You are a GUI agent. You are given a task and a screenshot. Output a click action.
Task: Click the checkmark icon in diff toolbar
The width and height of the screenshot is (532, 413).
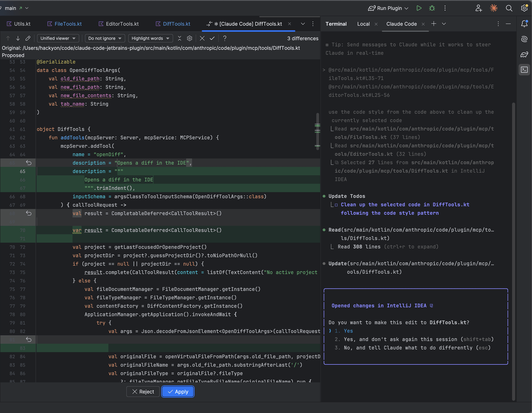[x=212, y=38]
